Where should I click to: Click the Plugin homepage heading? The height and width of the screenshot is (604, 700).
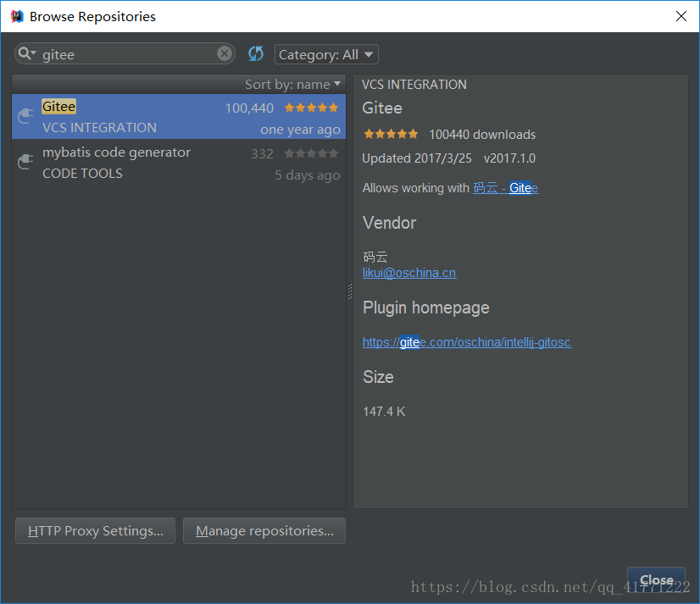click(426, 308)
